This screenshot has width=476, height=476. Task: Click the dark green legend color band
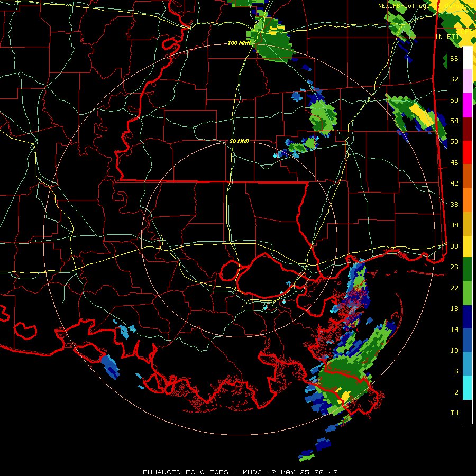click(x=467, y=269)
